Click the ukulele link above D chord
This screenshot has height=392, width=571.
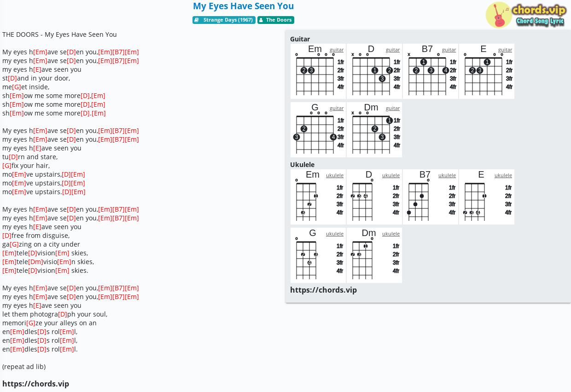(x=391, y=175)
